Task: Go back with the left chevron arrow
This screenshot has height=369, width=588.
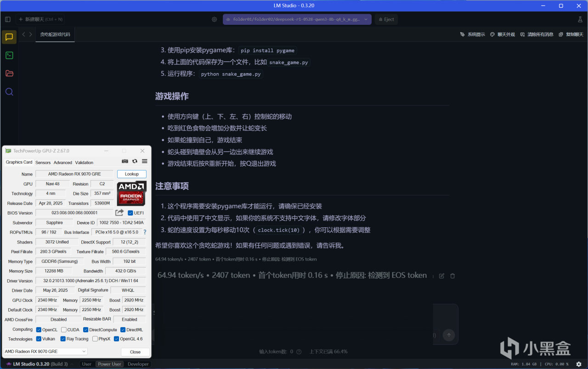Action: [24, 34]
